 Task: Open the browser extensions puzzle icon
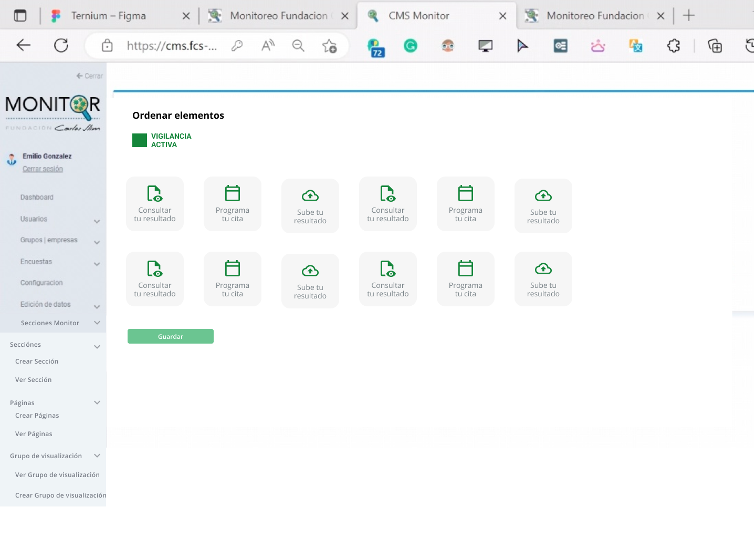click(674, 46)
